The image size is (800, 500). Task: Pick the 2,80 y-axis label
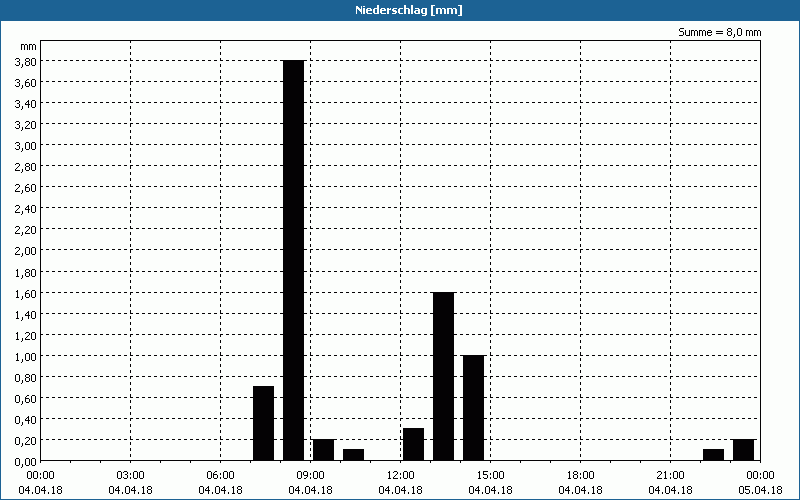25,167
